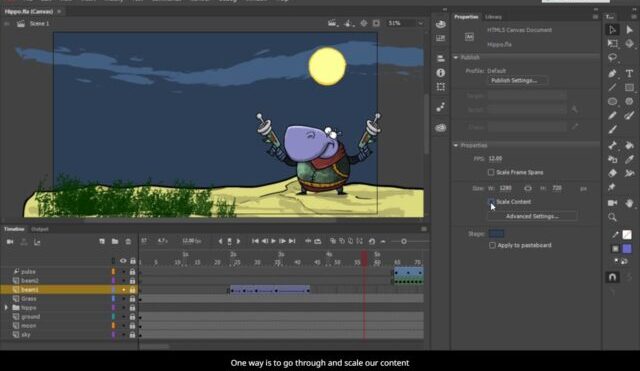Screen dimensions: 640x371
Task: Click the fill color swatch in tools
Action: 627,249
